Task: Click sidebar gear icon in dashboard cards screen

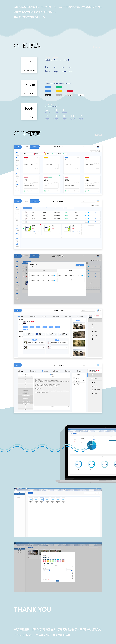Action: pos(17,184)
